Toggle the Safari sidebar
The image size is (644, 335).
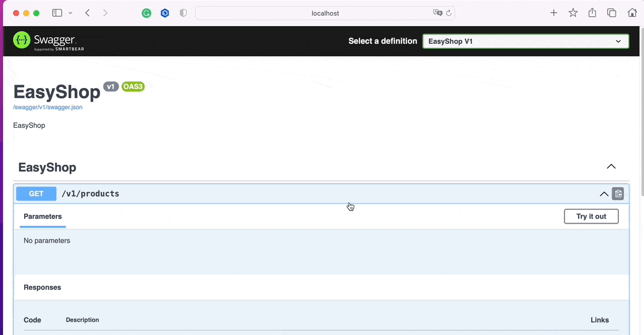(x=57, y=13)
